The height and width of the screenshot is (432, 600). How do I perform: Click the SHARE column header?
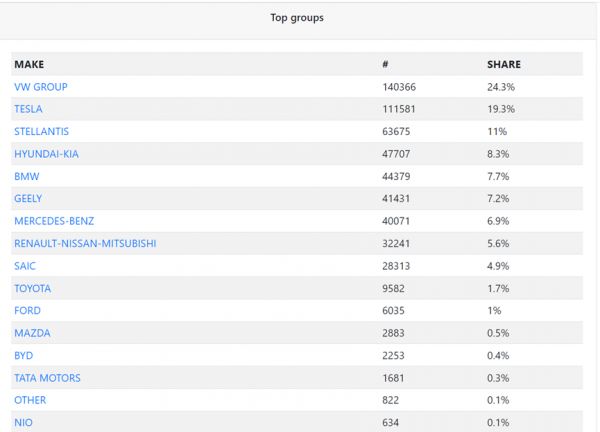click(503, 64)
